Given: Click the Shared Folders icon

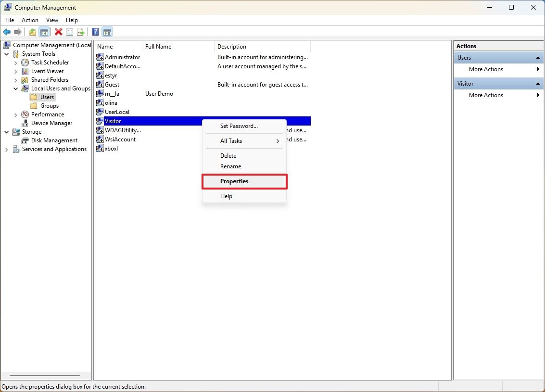Looking at the screenshot, I should (25, 80).
